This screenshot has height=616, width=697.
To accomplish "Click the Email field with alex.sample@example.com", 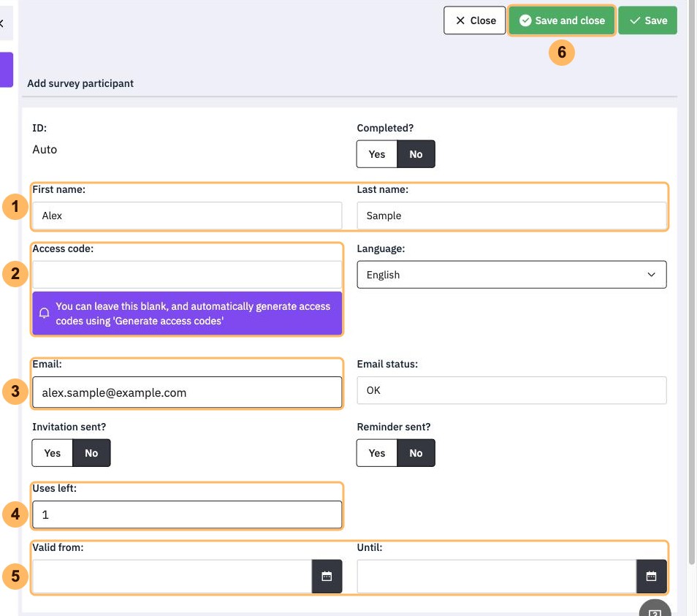I will point(187,392).
